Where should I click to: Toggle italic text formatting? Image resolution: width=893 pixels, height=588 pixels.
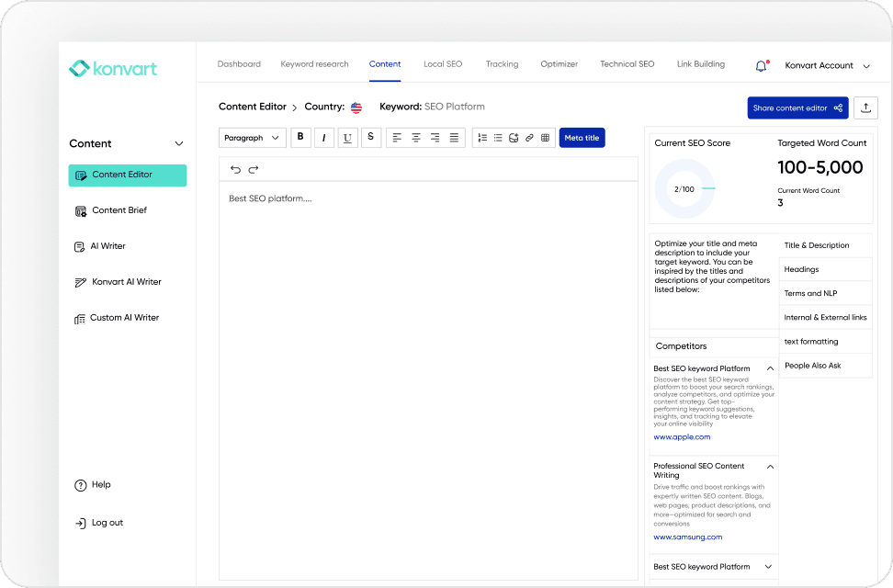coord(324,138)
